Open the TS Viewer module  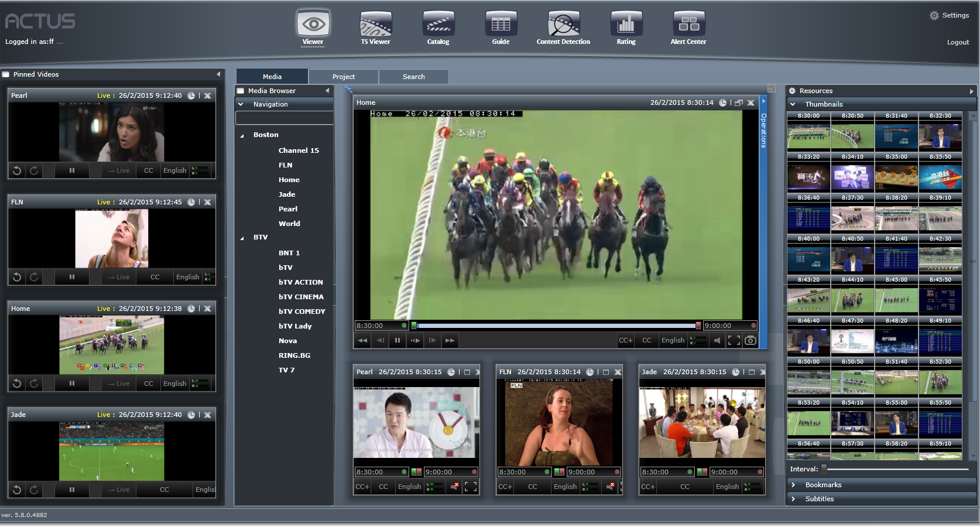(x=375, y=28)
